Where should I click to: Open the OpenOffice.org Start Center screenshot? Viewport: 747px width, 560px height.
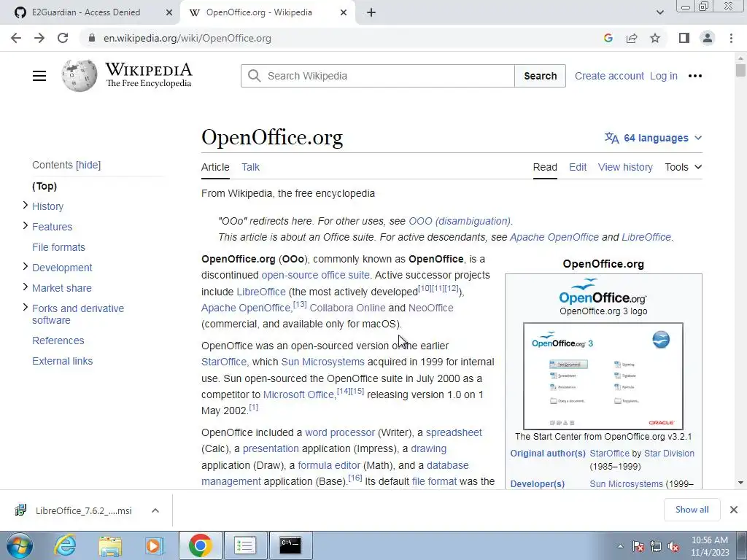[603, 376]
